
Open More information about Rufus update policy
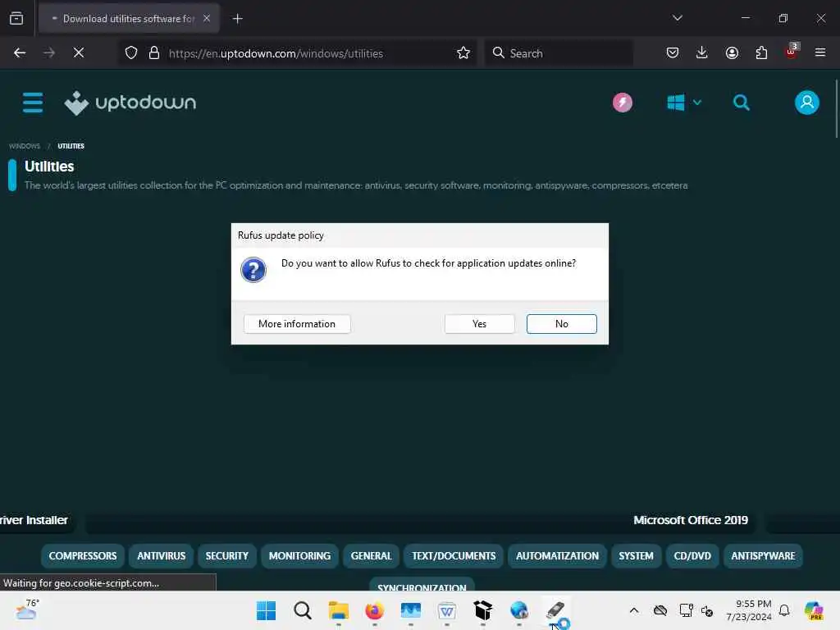click(x=297, y=323)
